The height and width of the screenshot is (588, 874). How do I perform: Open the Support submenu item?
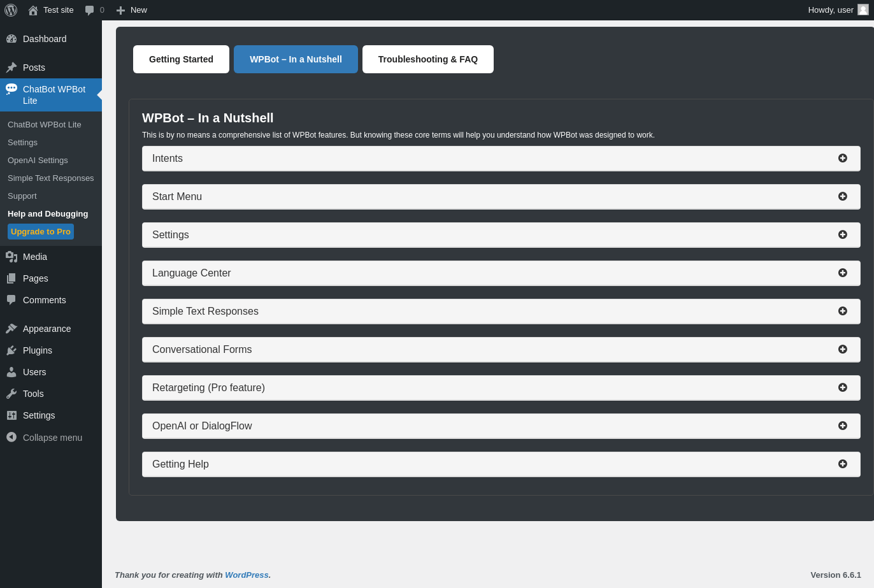point(22,196)
